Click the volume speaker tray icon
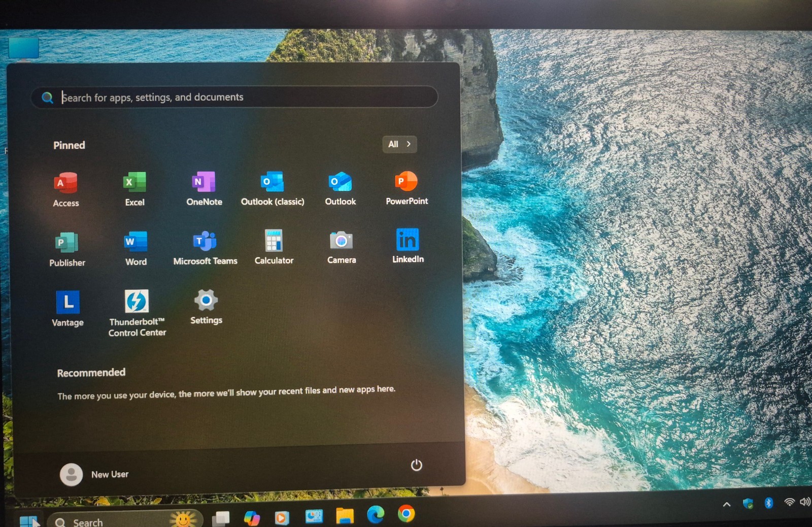 pos(805,502)
